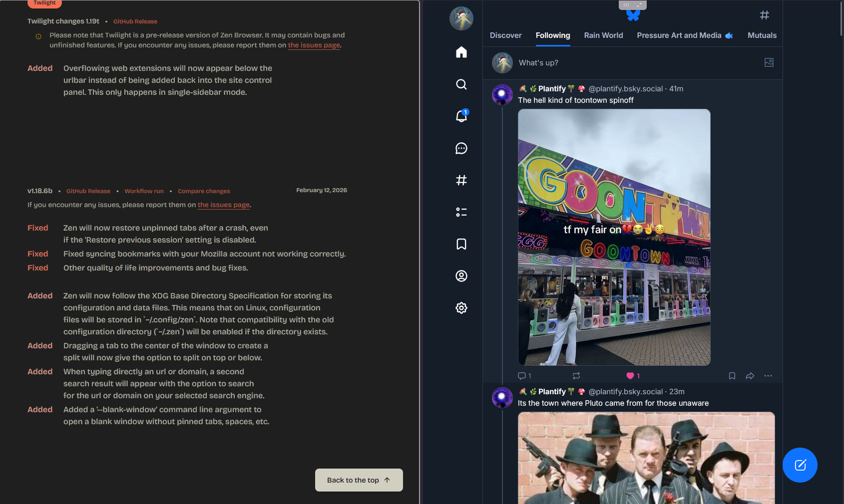Screen dimensions: 844x504
Task: Open the settings gear in the sidebar
Action: [461, 308]
